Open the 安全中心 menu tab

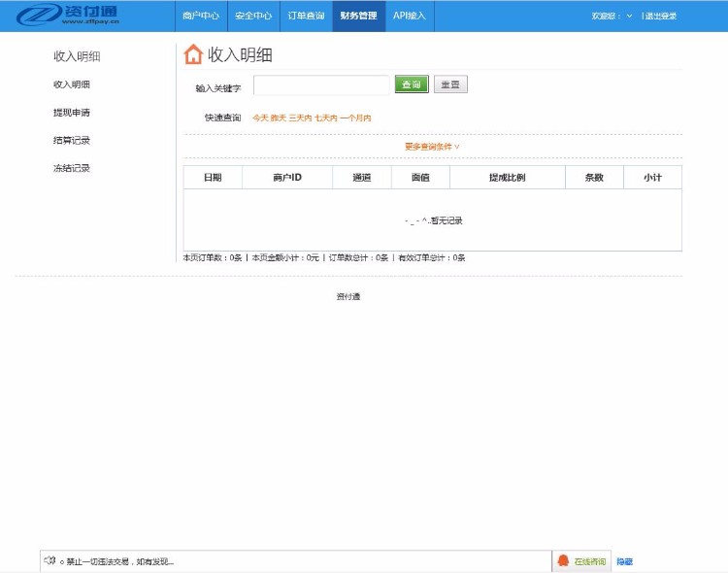click(x=253, y=16)
